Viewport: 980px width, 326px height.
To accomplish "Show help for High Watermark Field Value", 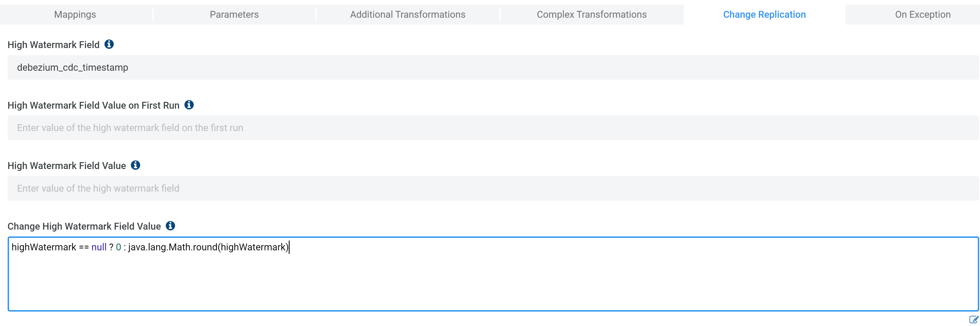I will (x=136, y=165).
